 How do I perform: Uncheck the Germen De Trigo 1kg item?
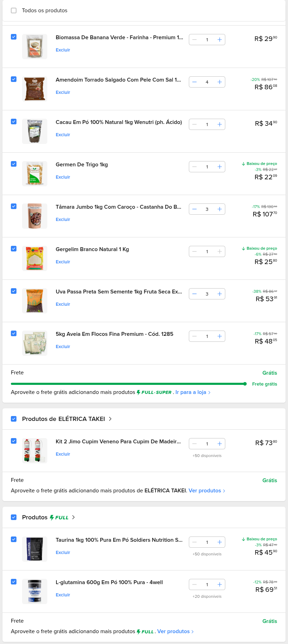point(14,164)
